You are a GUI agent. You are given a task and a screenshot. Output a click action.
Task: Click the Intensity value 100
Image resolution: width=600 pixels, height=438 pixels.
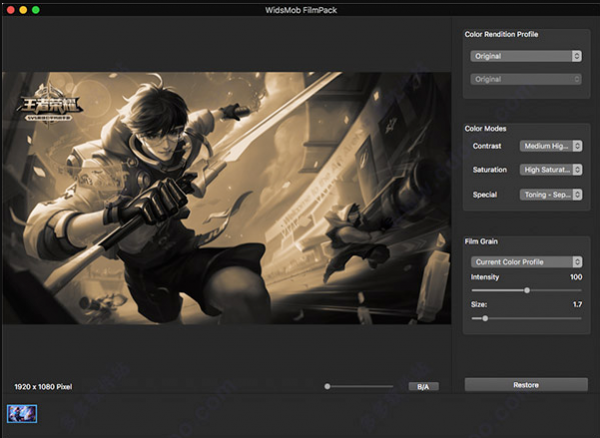coord(575,276)
